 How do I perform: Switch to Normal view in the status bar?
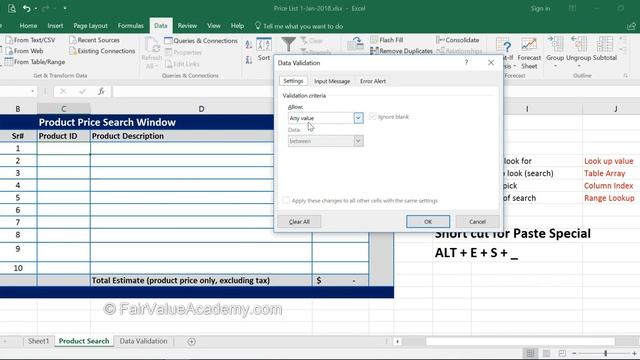point(530,353)
